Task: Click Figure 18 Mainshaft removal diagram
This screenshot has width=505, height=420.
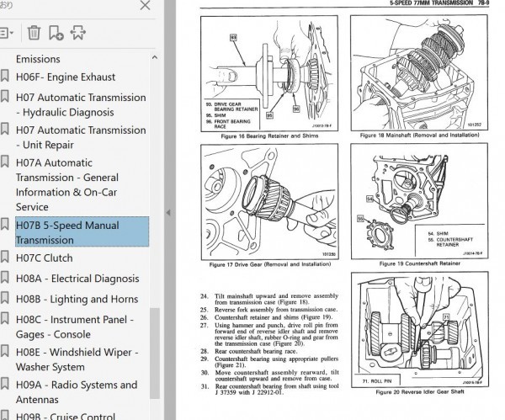Action: 419,72
